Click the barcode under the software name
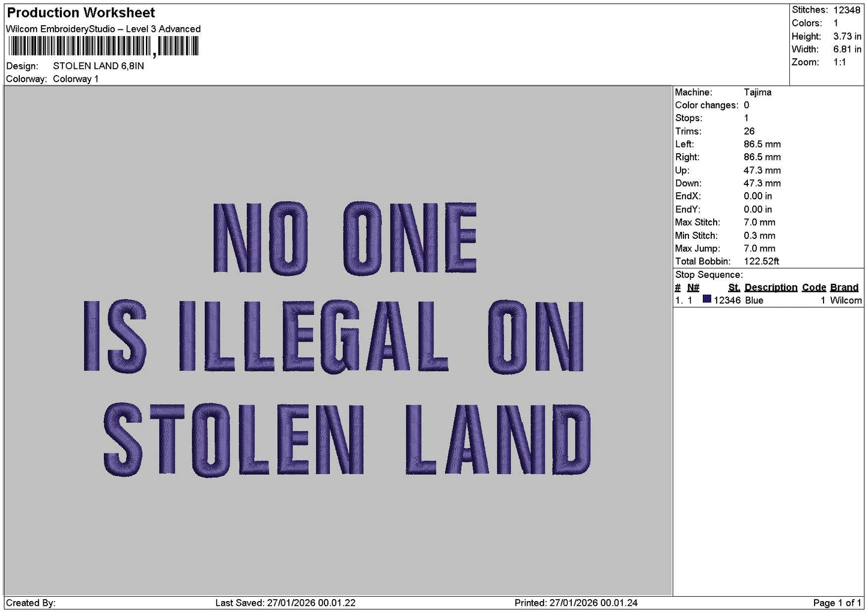The height and width of the screenshot is (613, 868). coord(102,46)
